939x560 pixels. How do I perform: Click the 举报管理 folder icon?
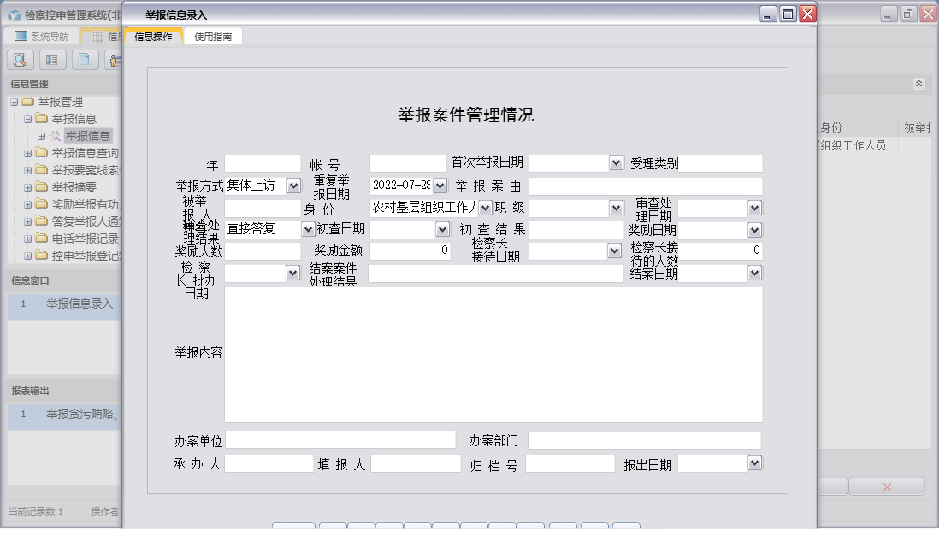pos(28,103)
